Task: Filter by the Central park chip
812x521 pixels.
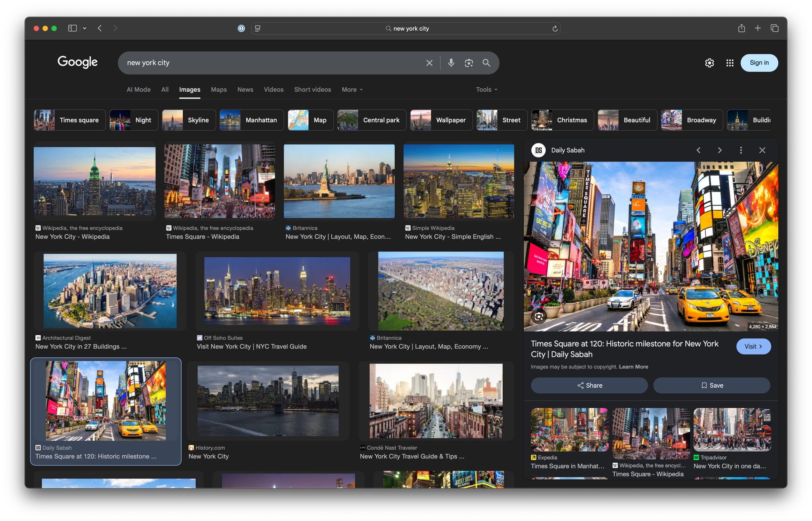Action: click(371, 120)
